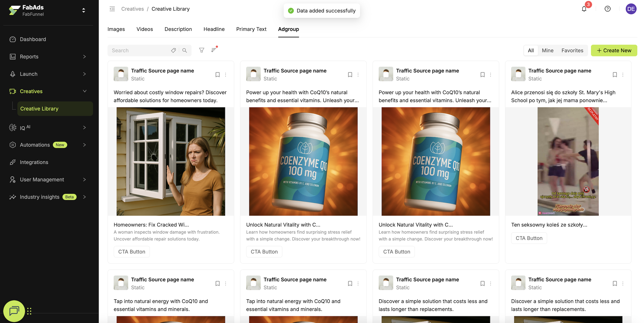Image resolution: width=644 pixels, height=323 pixels.
Task: Click the Create New button
Action: tap(614, 51)
